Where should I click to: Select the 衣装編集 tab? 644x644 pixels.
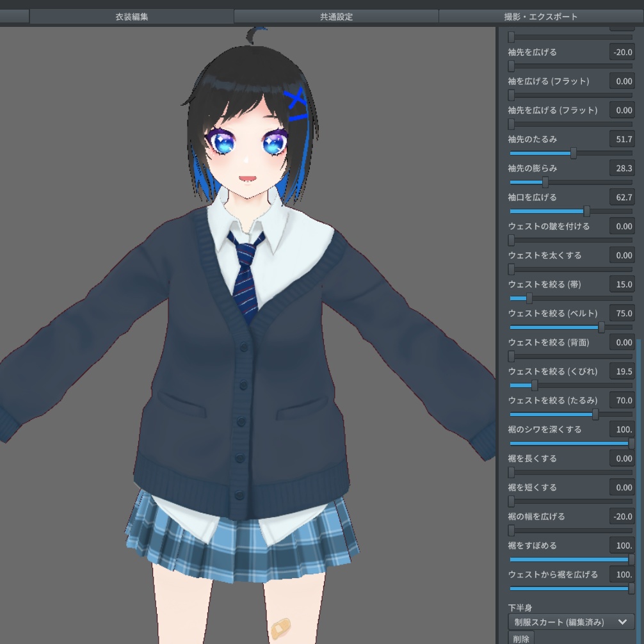tap(131, 17)
